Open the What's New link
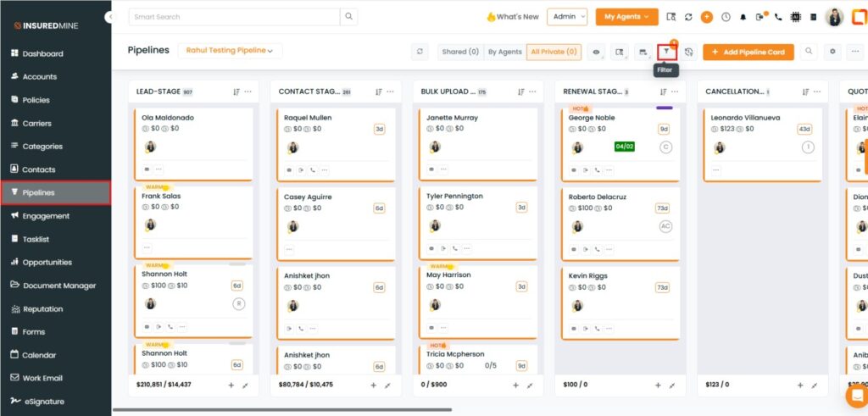Image resolution: width=868 pixels, height=416 pixels. [x=513, y=16]
